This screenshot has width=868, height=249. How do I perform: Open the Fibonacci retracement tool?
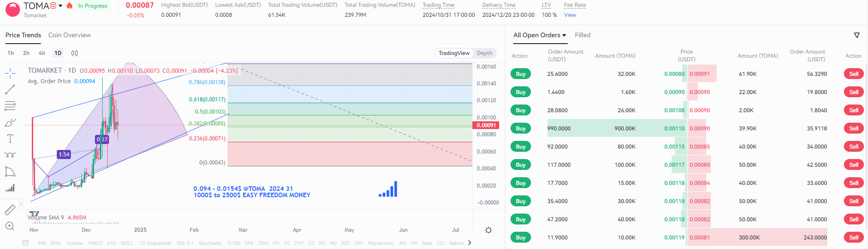[x=10, y=106]
